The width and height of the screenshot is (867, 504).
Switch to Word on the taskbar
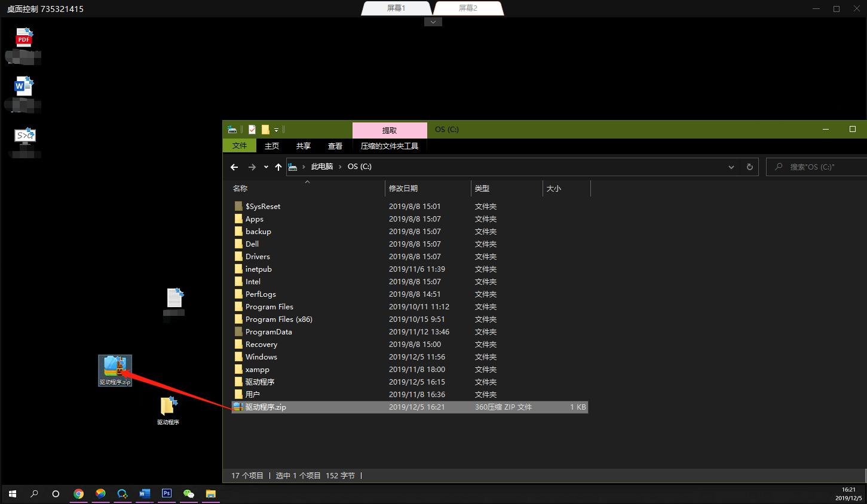pos(145,494)
